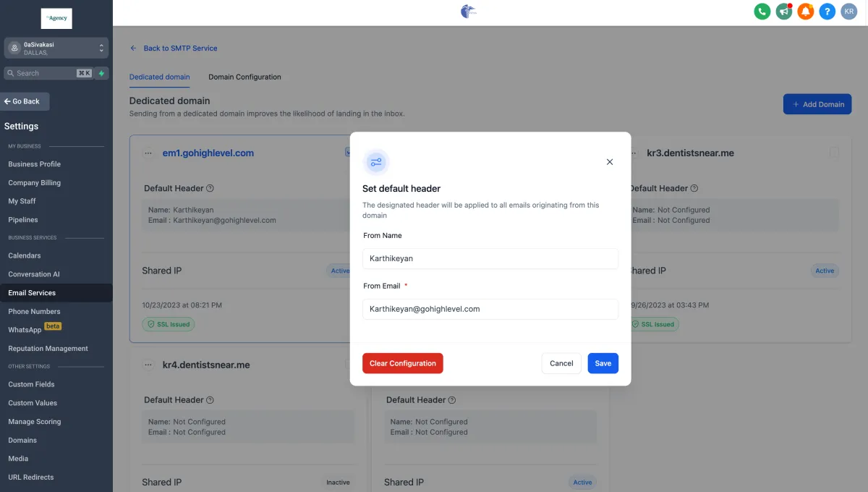Screen dimensions: 868x492
Task: Open the megaphone announcements icon
Action: tap(783, 12)
